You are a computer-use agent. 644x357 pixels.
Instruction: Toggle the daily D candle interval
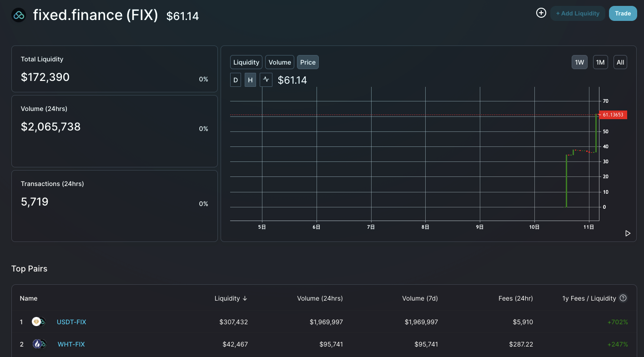click(236, 80)
